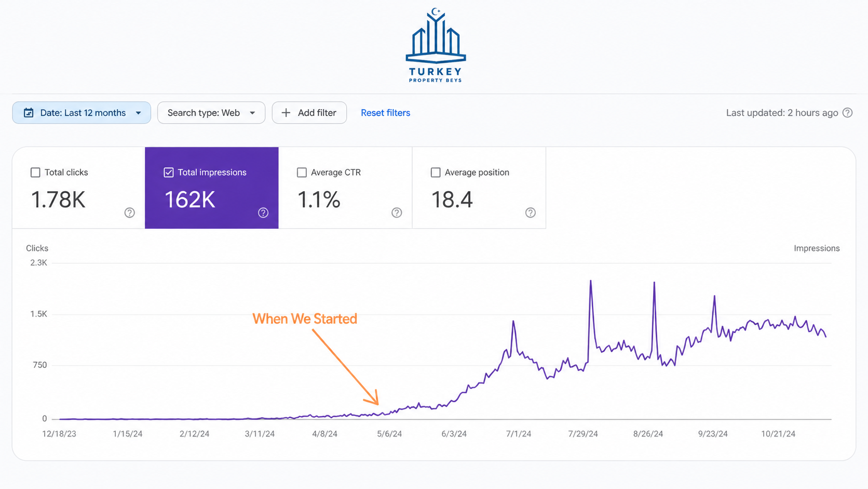Expand the Search type: Web dropdown
The image size is (868, 489).
coord(211,113)
